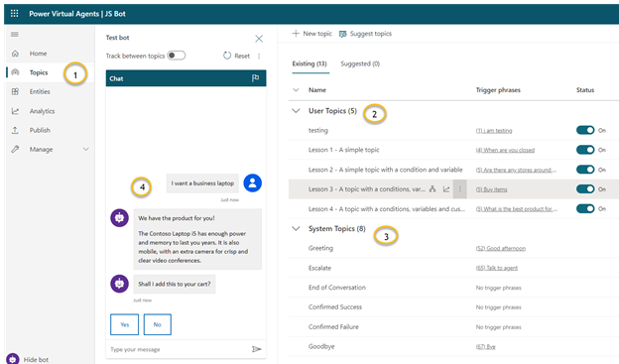Go to Entities in navigation
Viewport: 619px width, 364px height.
click(40, 91)
